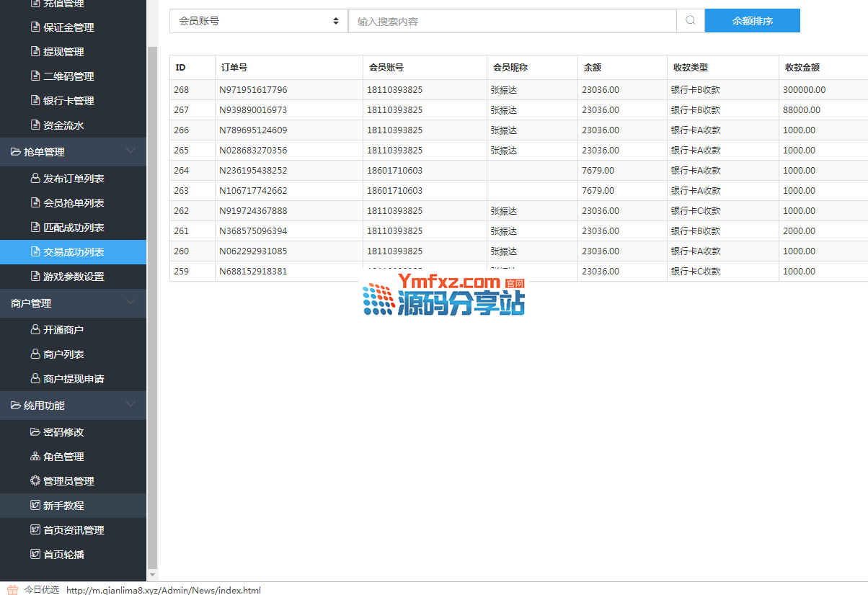
Task: Click the gift icon in status bar
Action: (x=12, y=589)
